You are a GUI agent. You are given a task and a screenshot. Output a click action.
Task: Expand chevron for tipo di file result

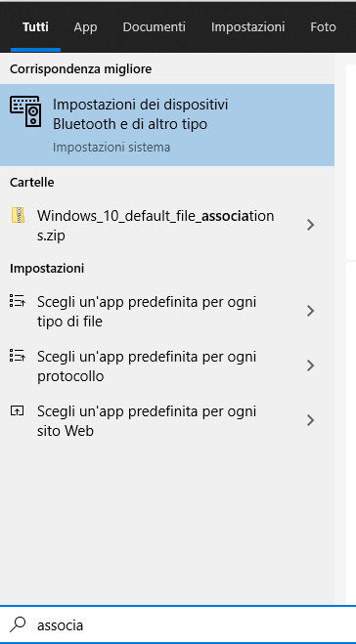point(311,311)
